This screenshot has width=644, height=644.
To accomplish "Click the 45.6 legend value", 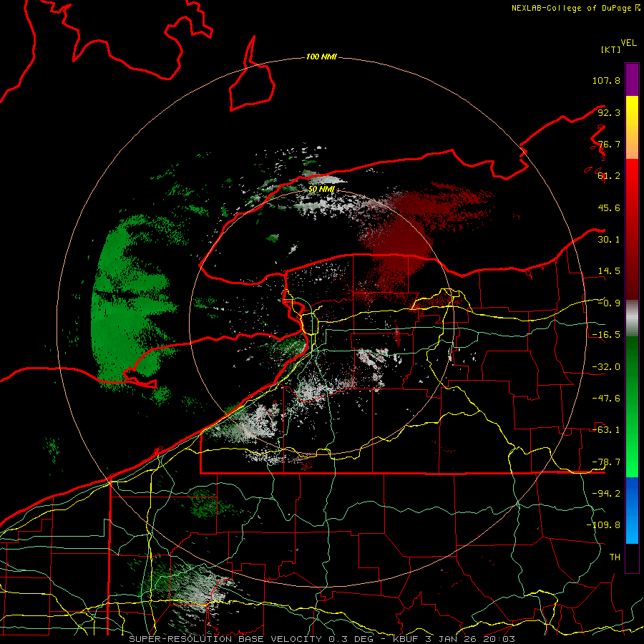I will click(x=609, y=208).
